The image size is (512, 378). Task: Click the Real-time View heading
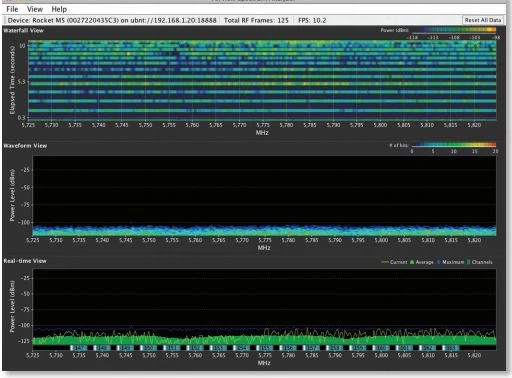(x=25, y=261)
